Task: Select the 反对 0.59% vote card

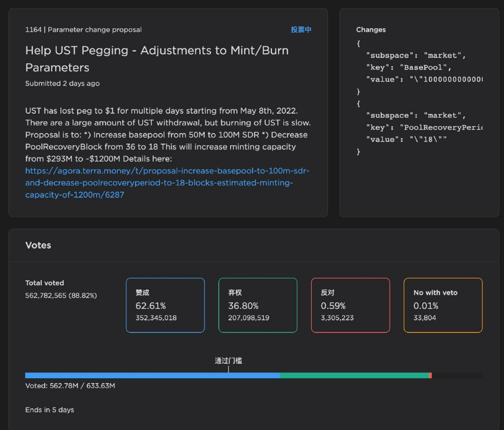Action: coord(351,305)
